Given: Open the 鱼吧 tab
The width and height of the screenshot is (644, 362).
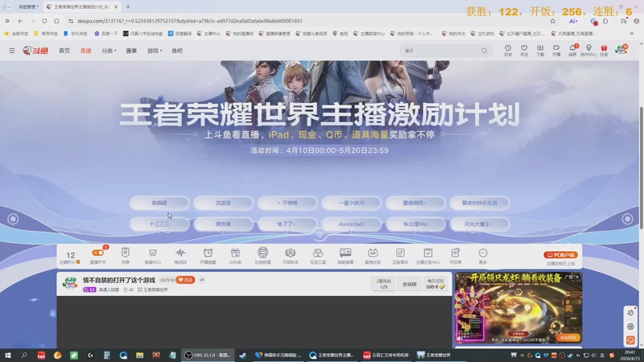Looking at the screenshot, I should click(x=177, y=51).
